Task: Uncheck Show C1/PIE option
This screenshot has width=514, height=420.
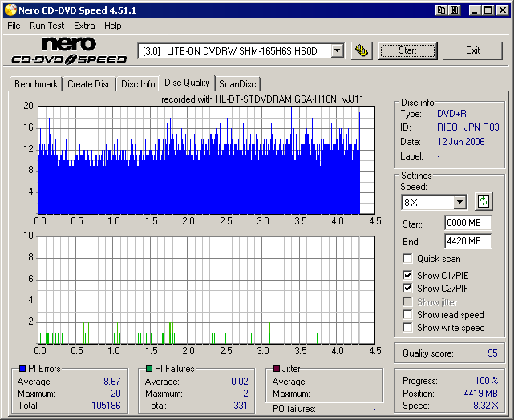Action: tap(408, 275)
